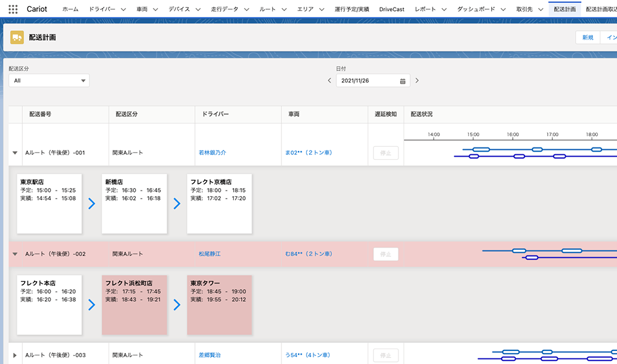The width and height of the screenshot is (617, 364).
Task: Open driver link 若林銀乃介
Action: (212, 152)
